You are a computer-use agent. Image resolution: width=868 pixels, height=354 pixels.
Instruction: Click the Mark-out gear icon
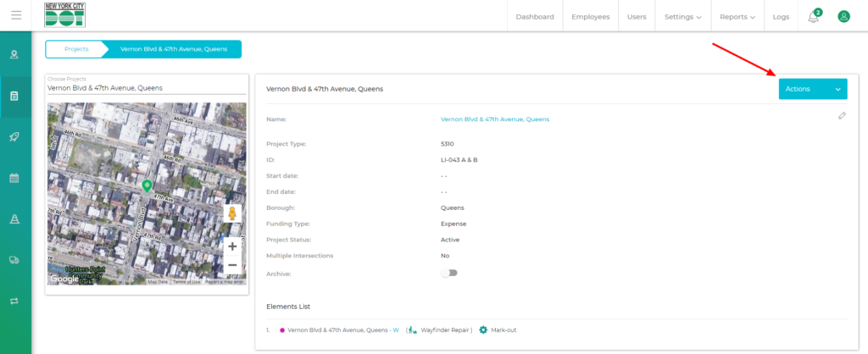483,329
